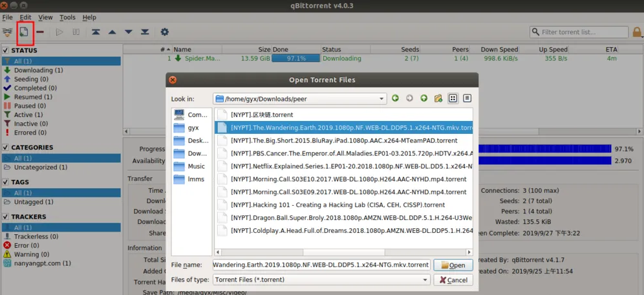The image size is (644, 295).
Task: Toggle the STATUS section checkbox
Action: [x=5, y=50]
